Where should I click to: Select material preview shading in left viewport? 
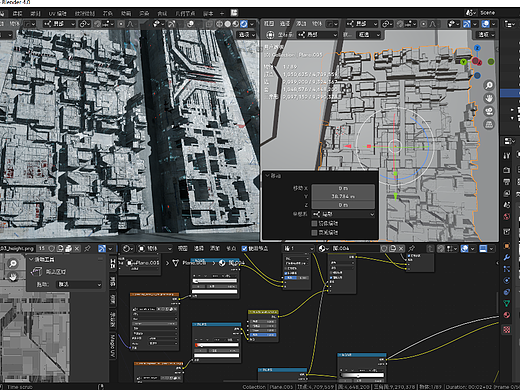coord(236,24)
